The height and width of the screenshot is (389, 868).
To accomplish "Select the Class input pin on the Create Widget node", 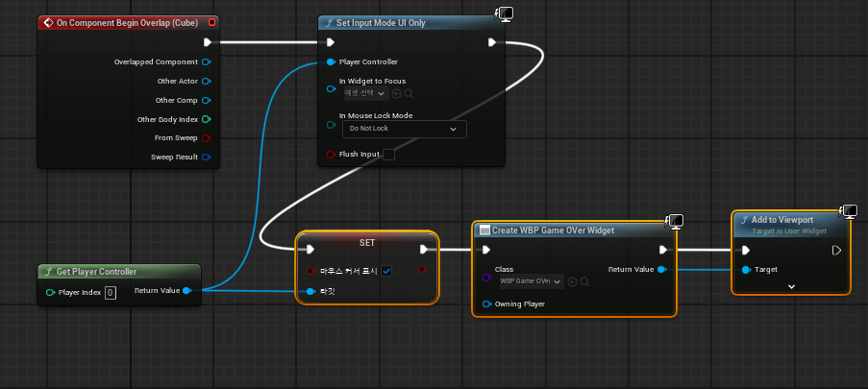I will tap(486, 278).
